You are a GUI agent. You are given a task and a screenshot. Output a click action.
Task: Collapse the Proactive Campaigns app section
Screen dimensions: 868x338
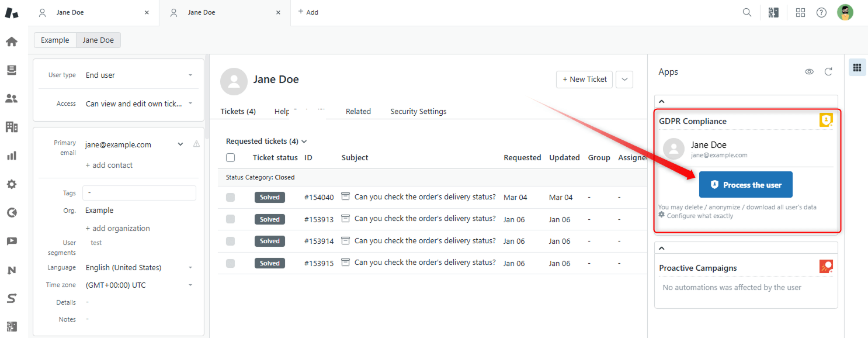pyautogui.click(x=662, y=248)
